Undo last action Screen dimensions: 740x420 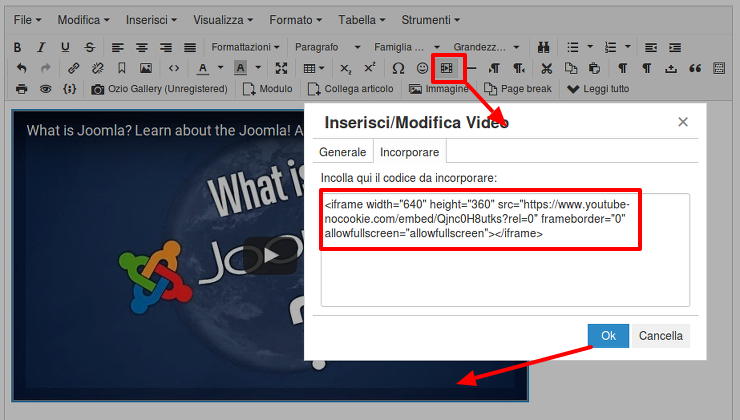click(21, 68)
